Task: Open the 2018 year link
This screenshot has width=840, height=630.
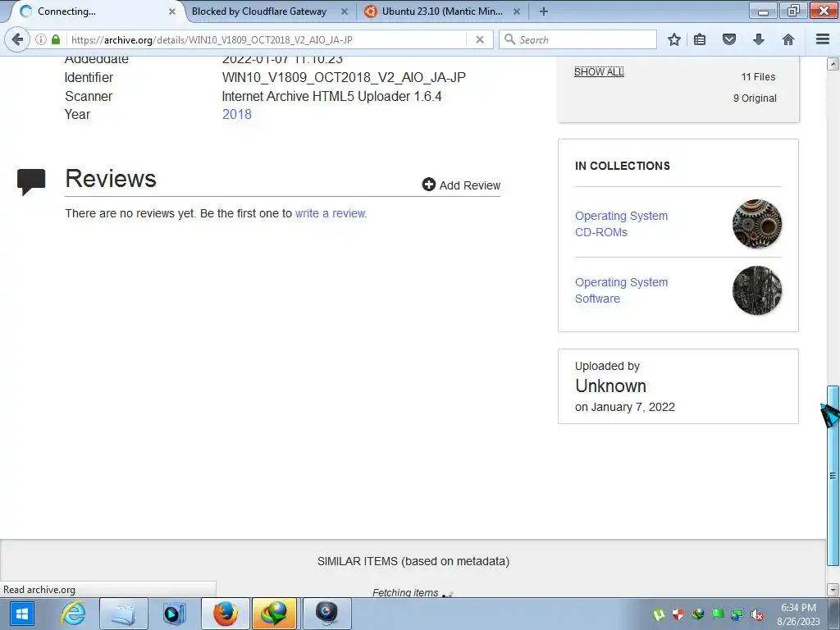Action: pyautogui.click(x=237, y=114)
